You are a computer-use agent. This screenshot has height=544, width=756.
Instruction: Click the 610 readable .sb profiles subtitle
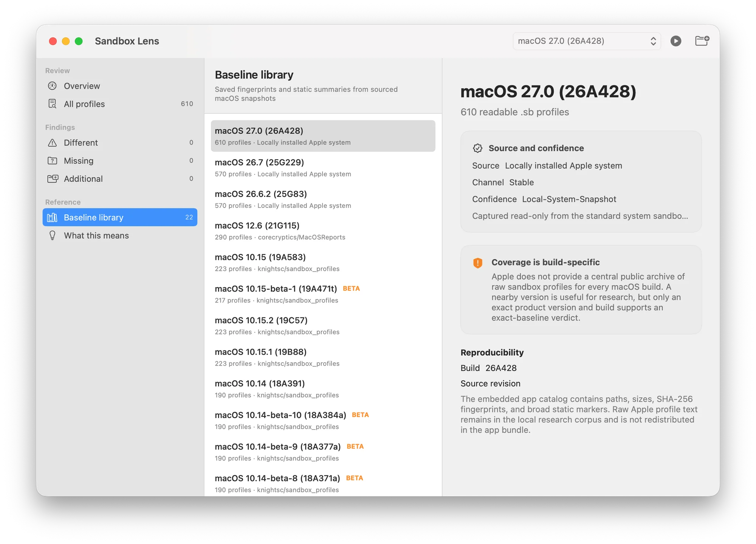[514, 112]
